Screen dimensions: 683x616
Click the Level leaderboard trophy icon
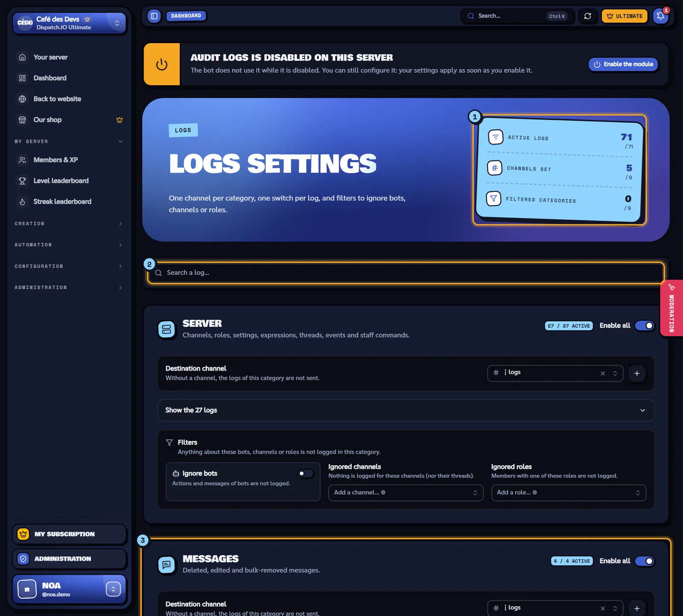tap(23, 181)
